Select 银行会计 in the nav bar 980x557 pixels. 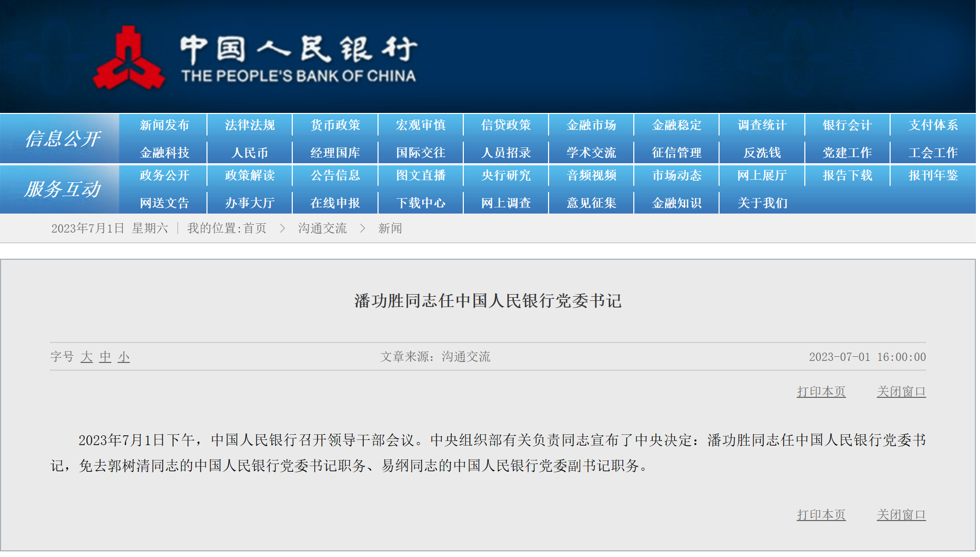(x=847, y=125)
